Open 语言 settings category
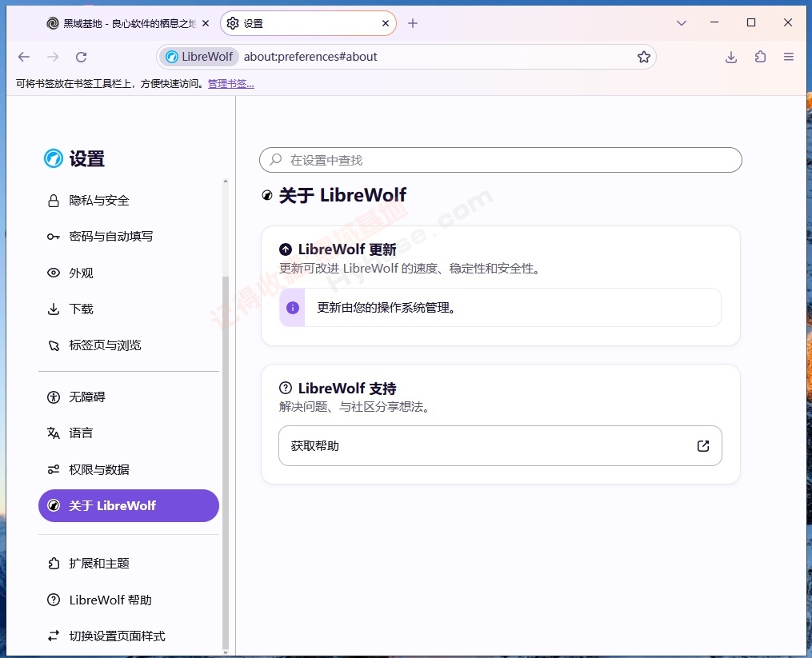 click(129, 433)
